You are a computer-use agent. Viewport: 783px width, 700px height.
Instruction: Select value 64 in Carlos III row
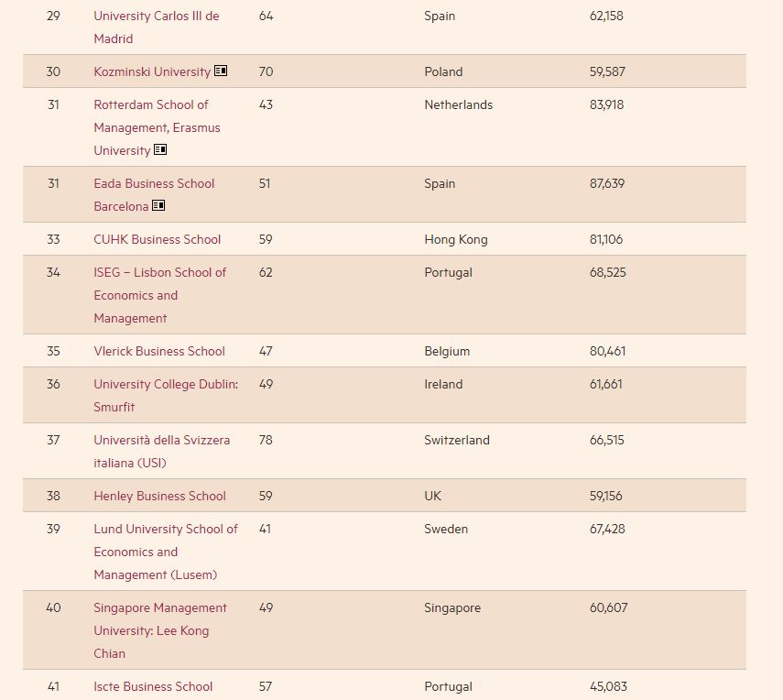(x=266, y=16)
